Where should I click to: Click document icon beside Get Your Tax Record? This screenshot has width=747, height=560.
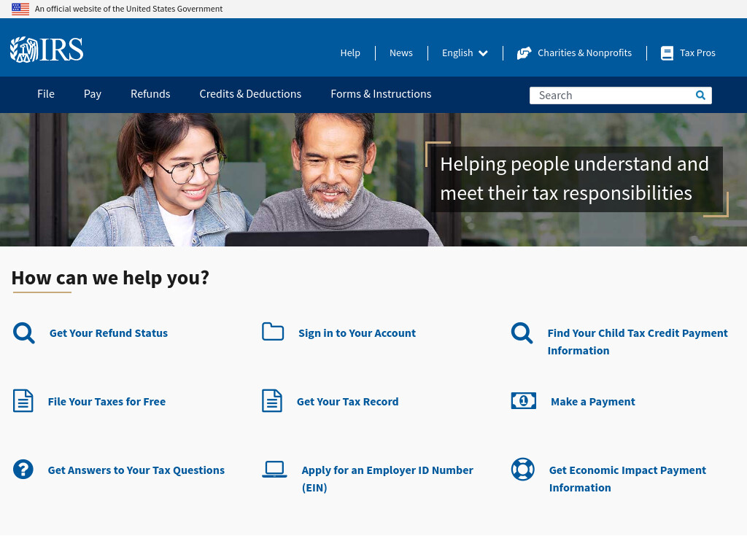pyautogui.click(x=272, y=400)
